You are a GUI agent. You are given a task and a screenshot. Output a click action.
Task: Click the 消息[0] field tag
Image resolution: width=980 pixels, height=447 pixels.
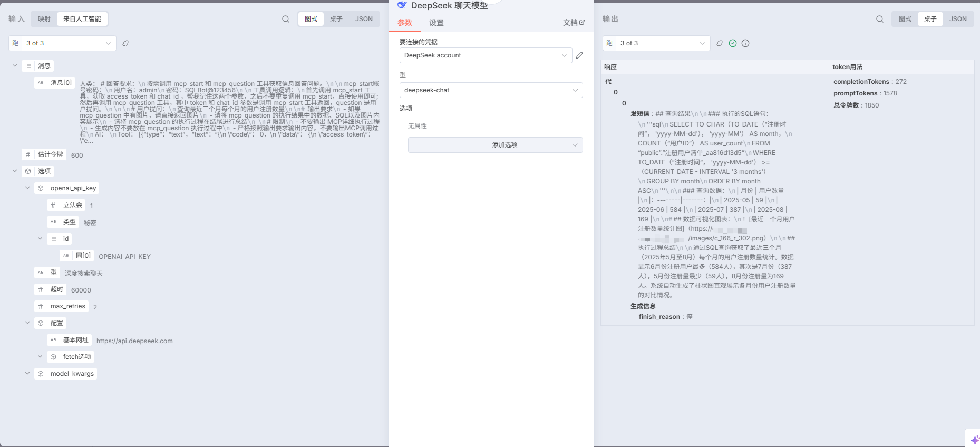(x=55, y=83)
